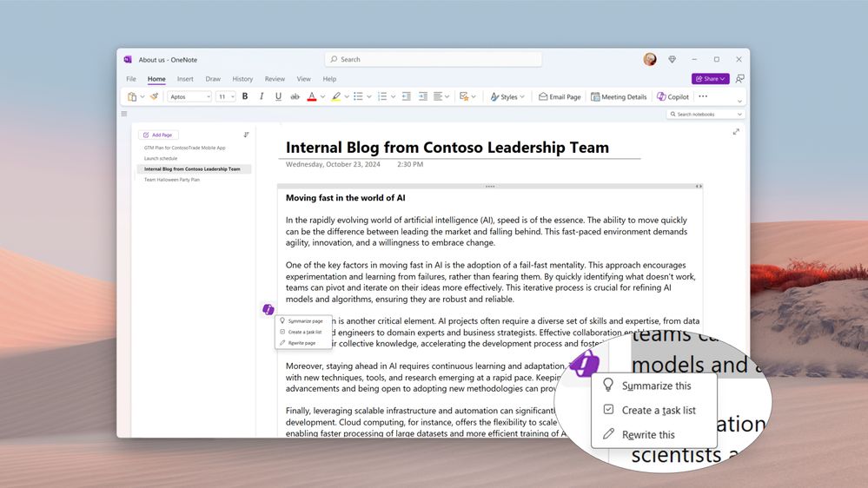The image size is (868, 488).
Task: Expand the page to full view
Action: tap(736, 132)
